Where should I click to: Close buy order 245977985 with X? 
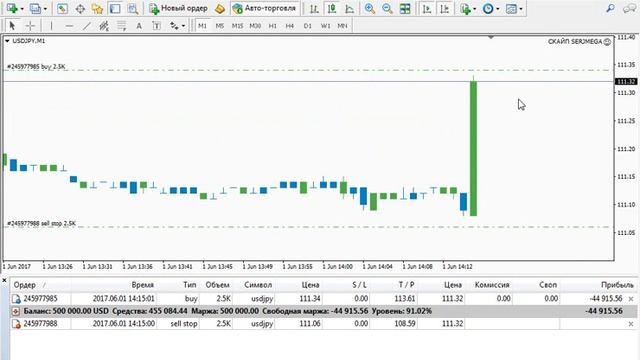point(631,299)
